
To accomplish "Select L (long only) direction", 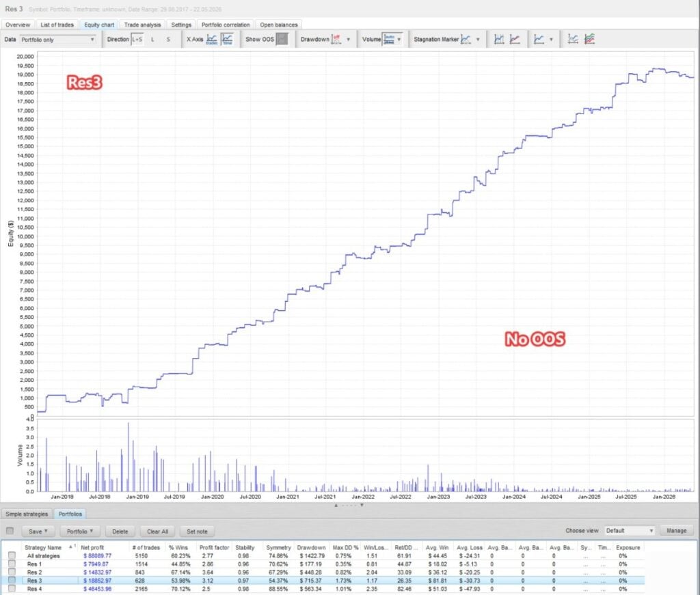I will click(152, 39).
